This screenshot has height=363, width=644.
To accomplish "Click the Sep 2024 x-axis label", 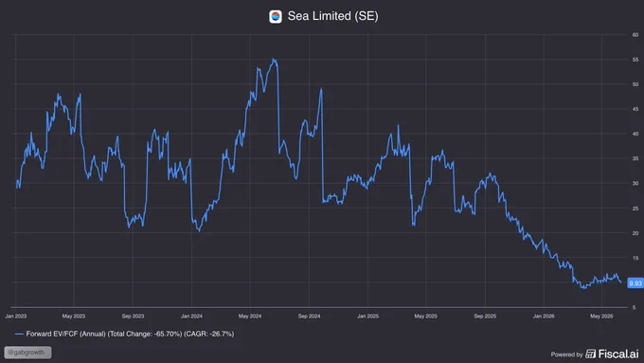I will [309, 317].
